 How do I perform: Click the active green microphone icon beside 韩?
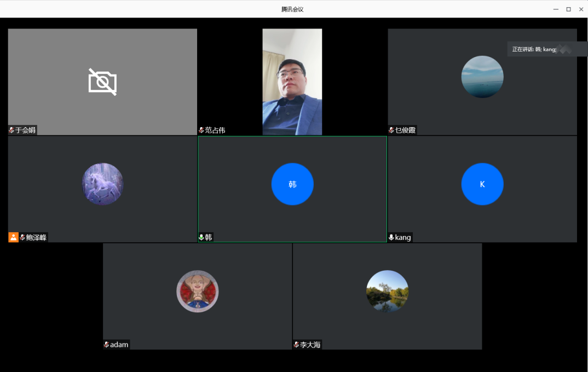[201, 237]
